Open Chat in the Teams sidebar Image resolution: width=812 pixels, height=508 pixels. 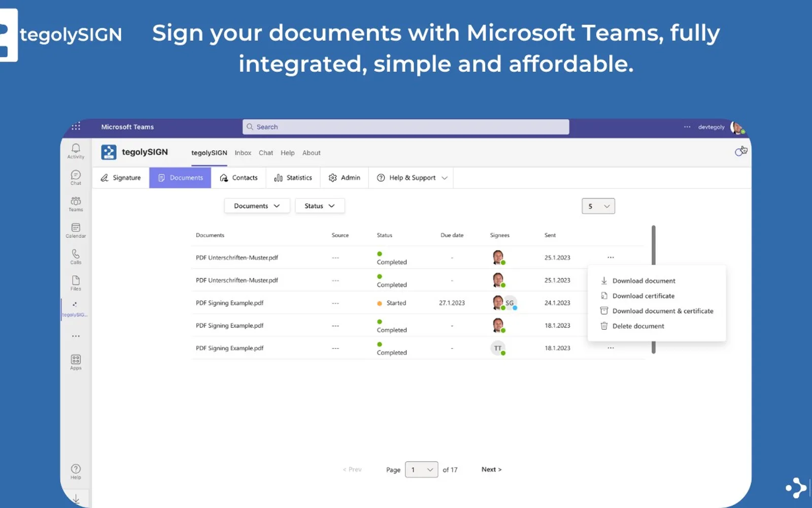pos(76,177)
